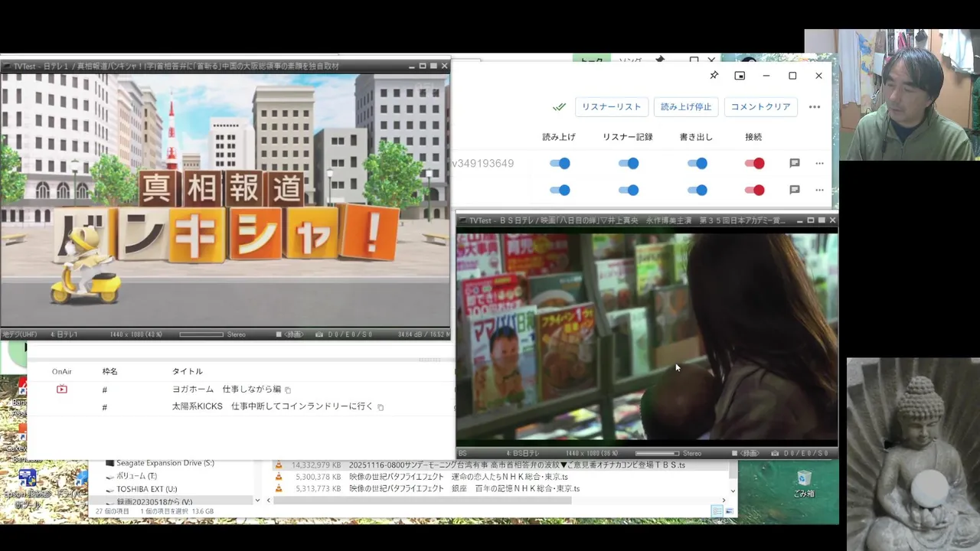The image size is (980, 551).
Task: Toggle 接続 red switch for the second row
Action: (x=754, y=190)
